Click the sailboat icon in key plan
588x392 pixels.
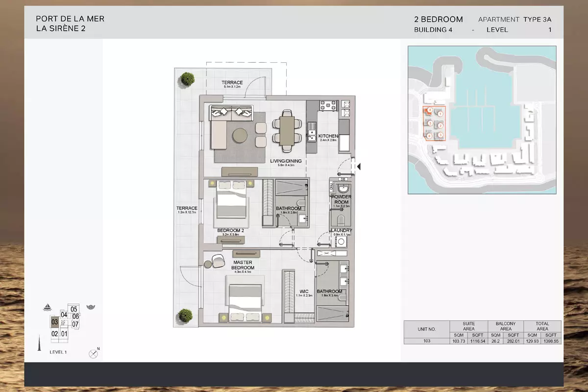tap(48, 308)
